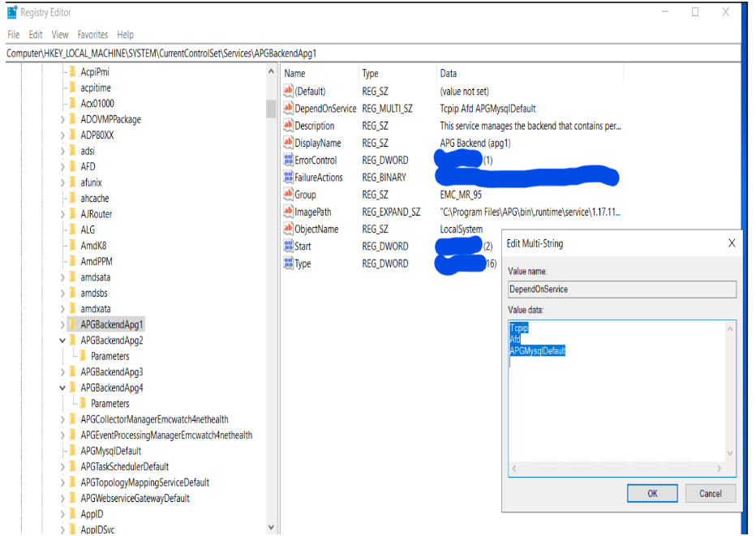Screen dimensions: 756x536
Task: Click the ALG folder icon
Action: click(73, 229)
